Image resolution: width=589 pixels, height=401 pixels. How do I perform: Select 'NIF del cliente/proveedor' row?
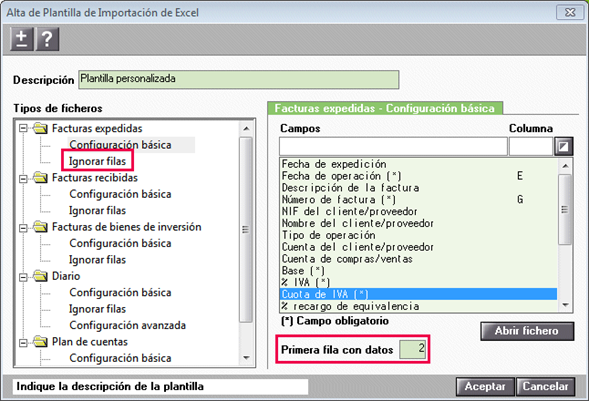tap(418, 211)
